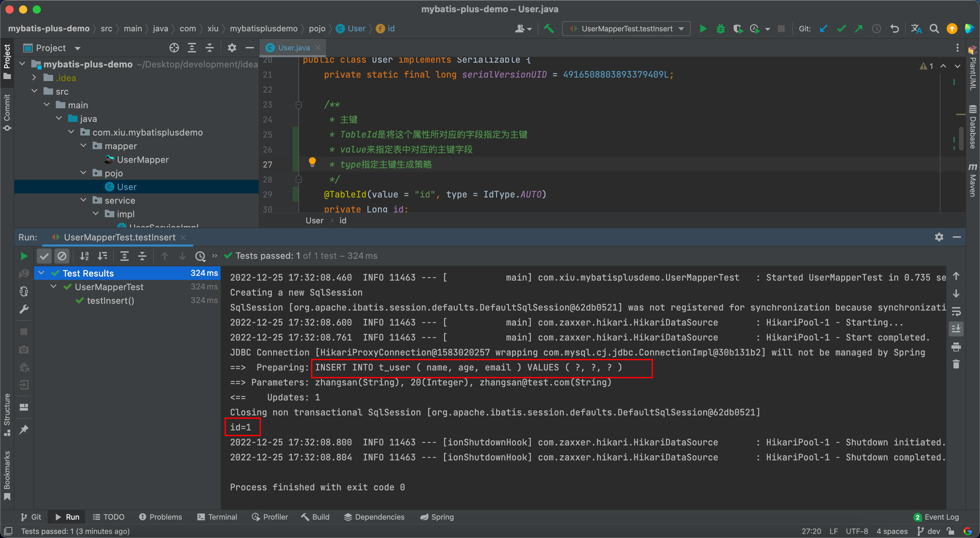Update project with the Git pull arrow
Screen dimensions: 980x538
[x=823, y=29]
